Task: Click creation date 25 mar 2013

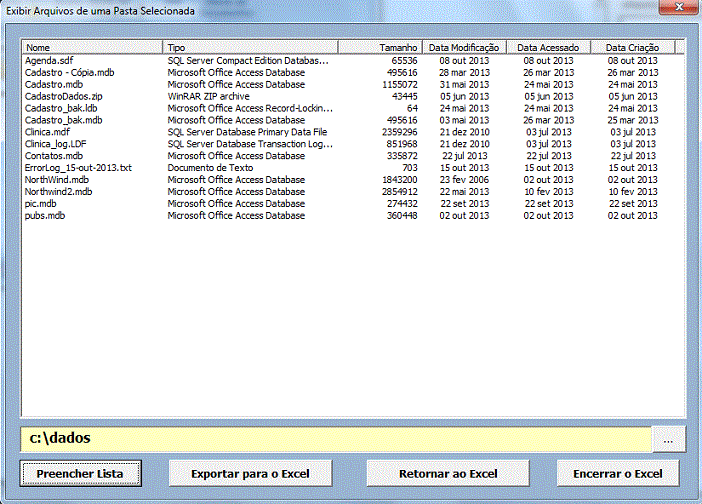Action: [x=633, y=120]
